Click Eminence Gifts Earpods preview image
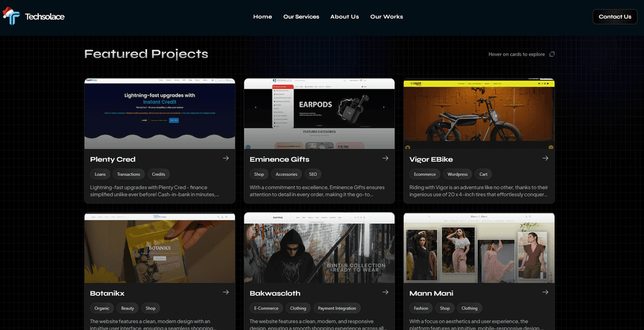Viewport: 644px width, 330px height. pyautogui.click(x=319, y=113)
